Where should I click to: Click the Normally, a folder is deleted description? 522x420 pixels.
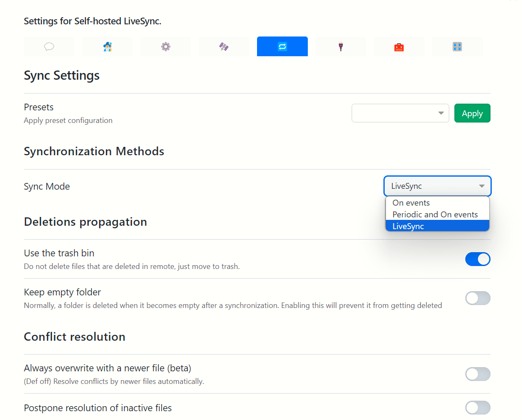tap(233, 305)
